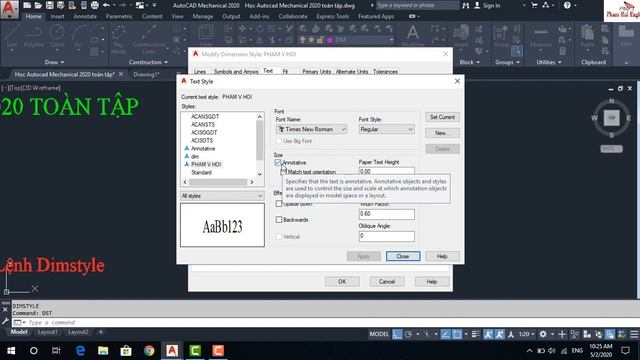Click the Oblique Angle input field
The width and height of the screenshot is (640, 360).
pos(387,236)
